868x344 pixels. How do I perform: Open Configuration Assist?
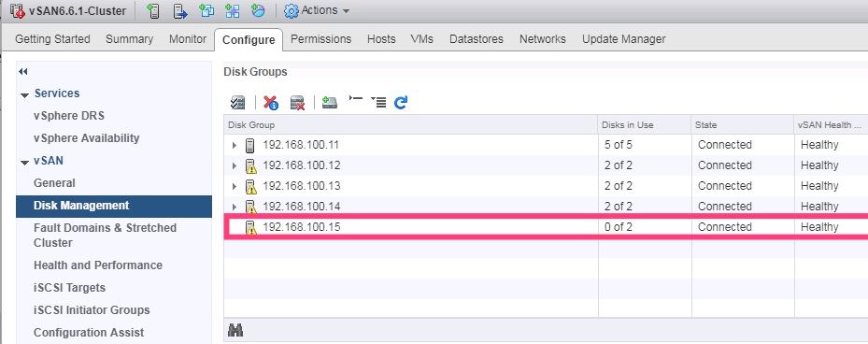coord(89,333)
